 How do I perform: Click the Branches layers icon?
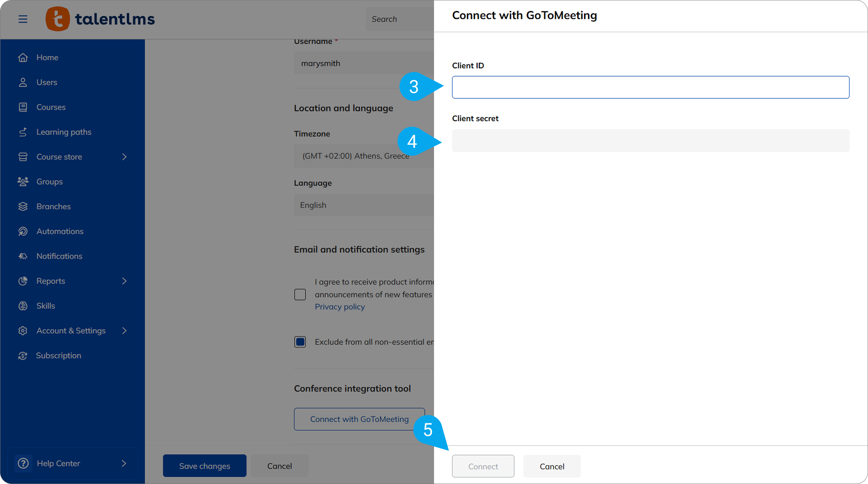coord(23,206)
